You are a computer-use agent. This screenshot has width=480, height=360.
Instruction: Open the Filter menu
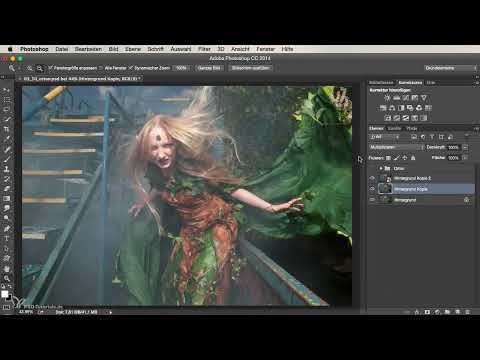click(x=204, y=49)
